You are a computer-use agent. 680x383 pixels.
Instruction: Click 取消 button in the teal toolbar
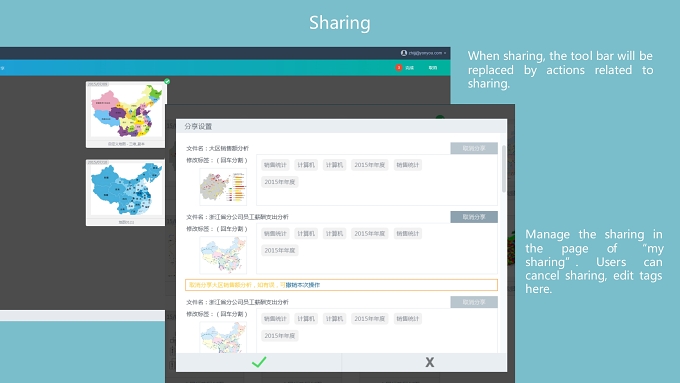433,68
